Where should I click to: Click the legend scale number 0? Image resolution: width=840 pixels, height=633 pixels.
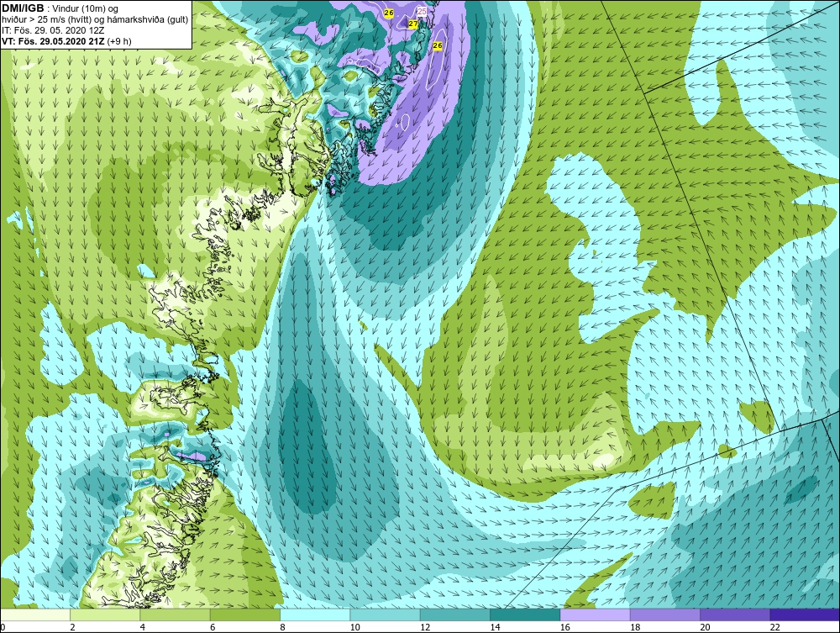pos(3,628)
